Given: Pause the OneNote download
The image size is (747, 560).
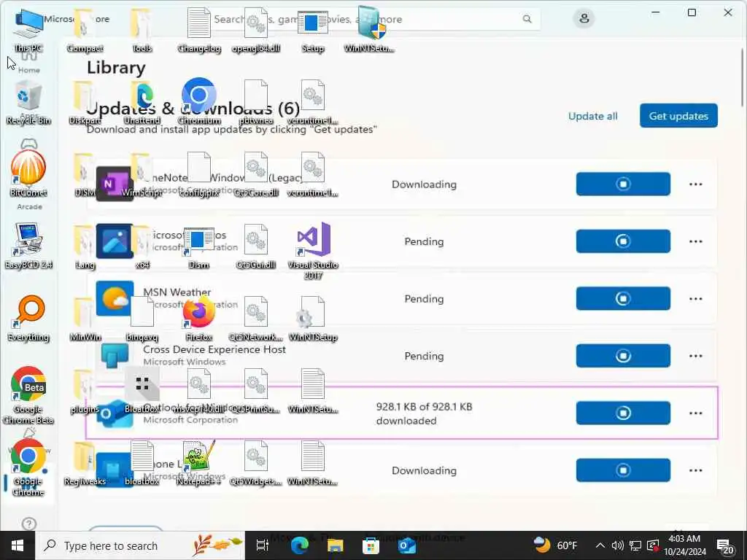Looking at the screenshot, I should pos(623,184).
